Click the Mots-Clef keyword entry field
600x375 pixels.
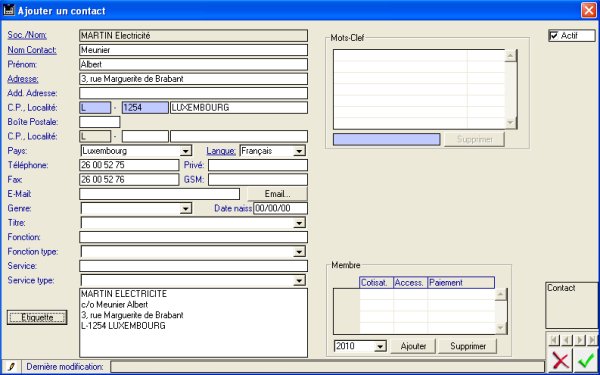(386, 139)
